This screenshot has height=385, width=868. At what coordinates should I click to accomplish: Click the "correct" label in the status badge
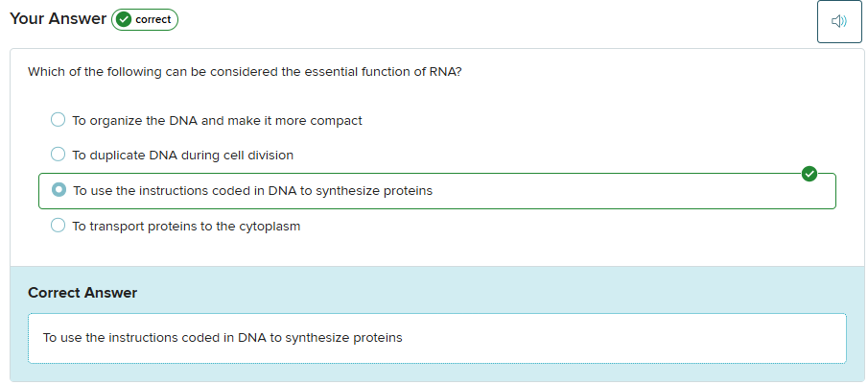coord(153,20)
